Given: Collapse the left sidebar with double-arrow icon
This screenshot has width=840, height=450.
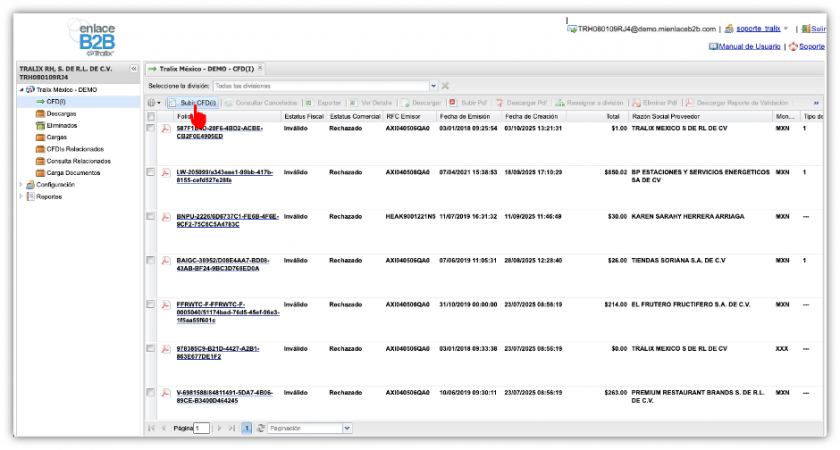Looking at the screenshot, I should (134, 68).
